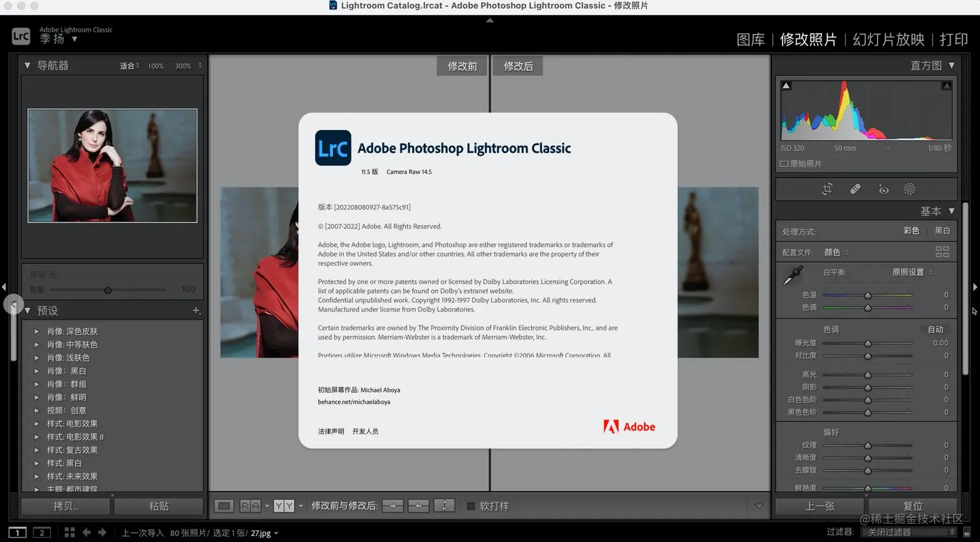Click the Adobe logo in About dialog
980x542 pixels.
coord(629,427)
